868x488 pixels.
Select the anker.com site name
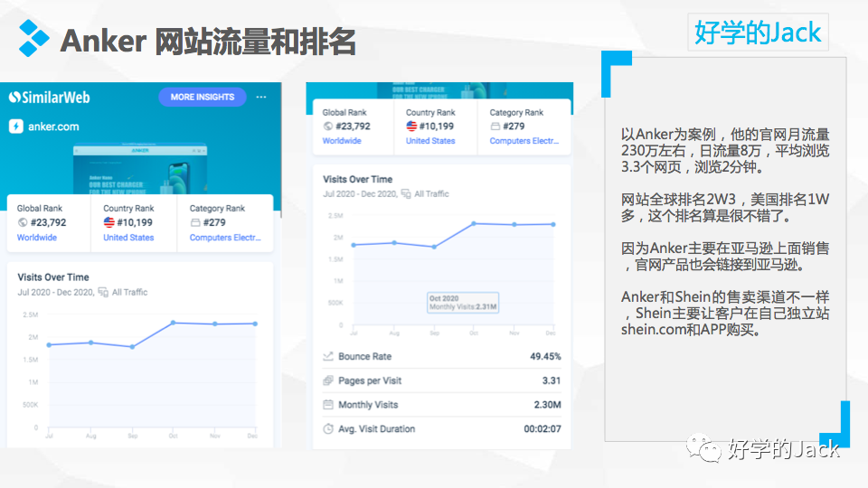pyautogui.click(x=53, y=127)
